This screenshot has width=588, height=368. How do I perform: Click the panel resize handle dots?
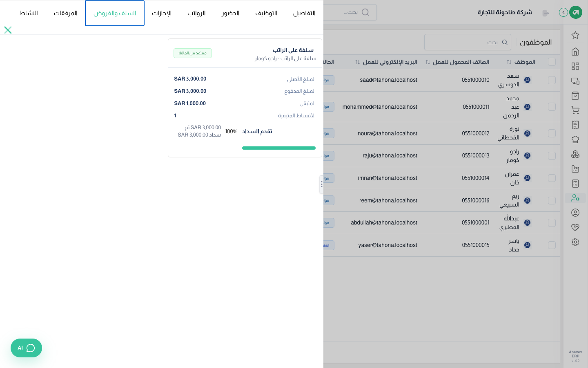322,184
